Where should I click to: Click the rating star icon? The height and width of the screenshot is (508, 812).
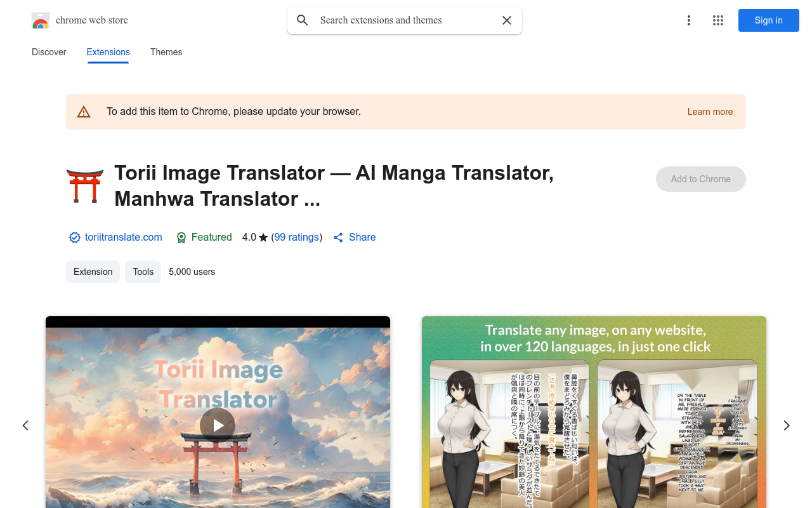pos(263,237)
